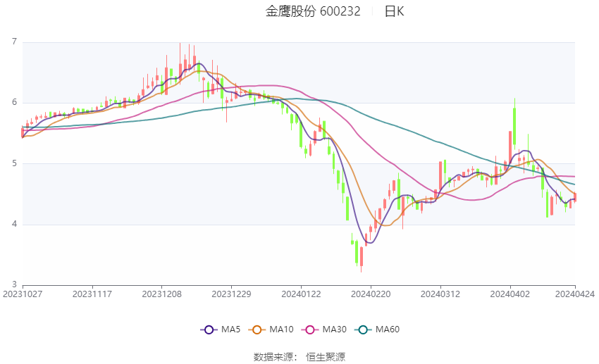The width and height of the screenshot is (599, 364).
Task: Select the 20240122 date axis label
Action: tap(301, 294)
